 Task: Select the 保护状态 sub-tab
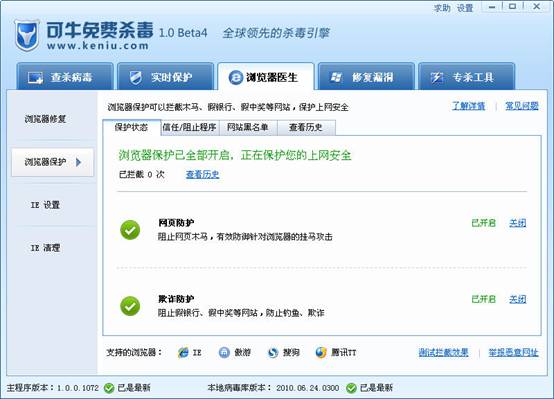[131, 128]
